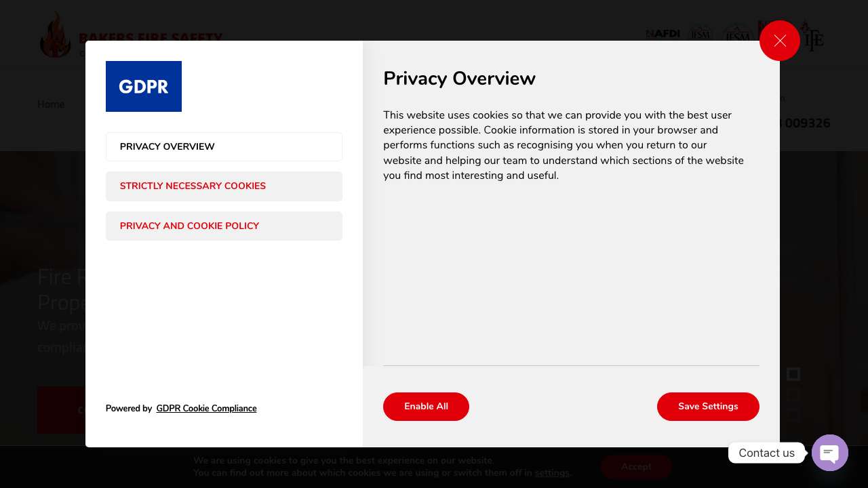This screenshot has height=488, width=868.
Task: Click the IFE accreditation logo
Action: pos(813,38)
